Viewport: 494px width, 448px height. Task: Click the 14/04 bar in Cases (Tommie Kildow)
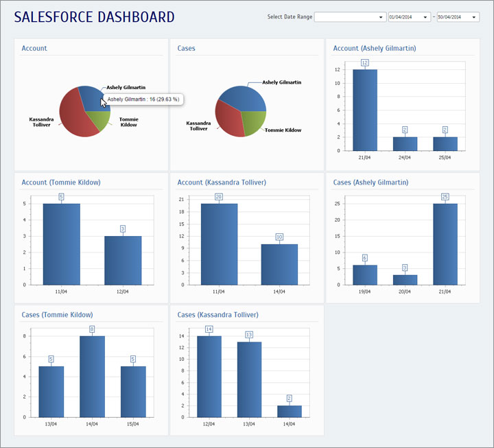pos(92,377)
